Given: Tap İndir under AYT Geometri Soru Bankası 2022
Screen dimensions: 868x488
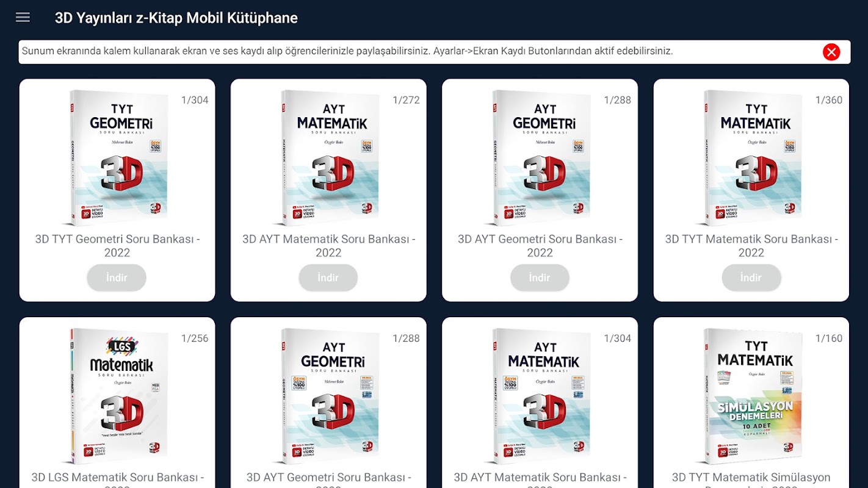Looking at the screenshot, I should pyautogui.click(x=540, y=278).
